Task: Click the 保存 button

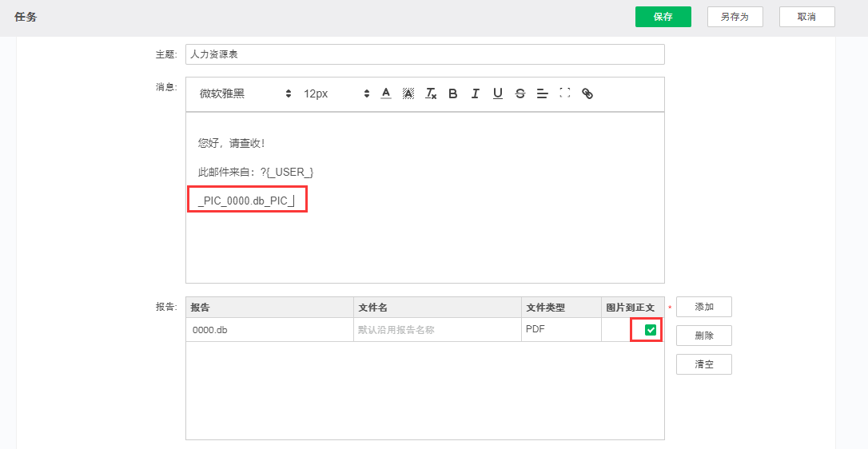Action: click(x=663, y=17)
